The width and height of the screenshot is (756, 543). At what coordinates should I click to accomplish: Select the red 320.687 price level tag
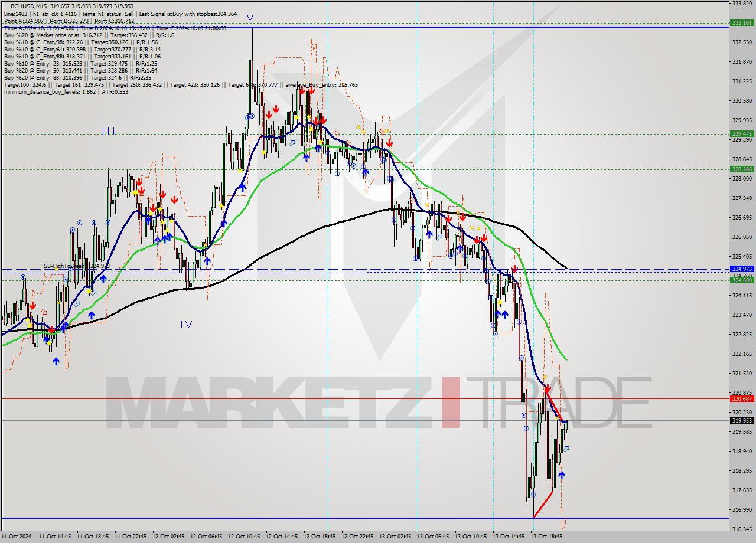(x=741, y=398)
